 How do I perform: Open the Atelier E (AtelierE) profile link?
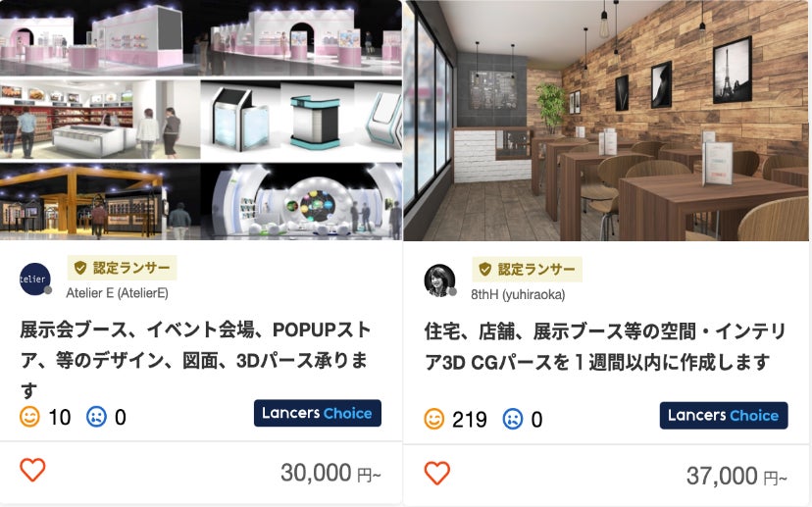[117, 293]
